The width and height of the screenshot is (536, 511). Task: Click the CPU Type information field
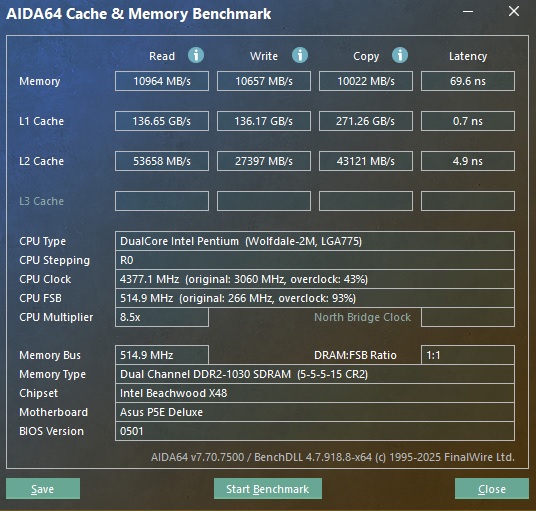[315, 241]
